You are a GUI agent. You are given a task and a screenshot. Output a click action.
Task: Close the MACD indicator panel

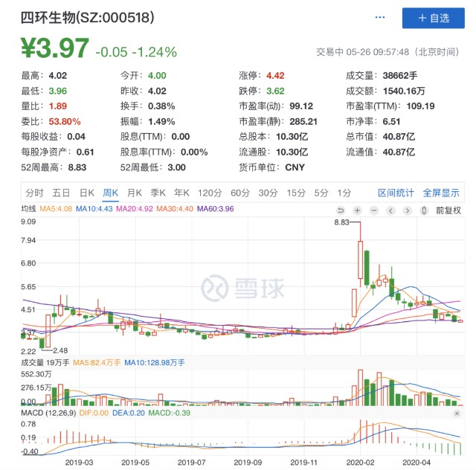coord(457,413)
